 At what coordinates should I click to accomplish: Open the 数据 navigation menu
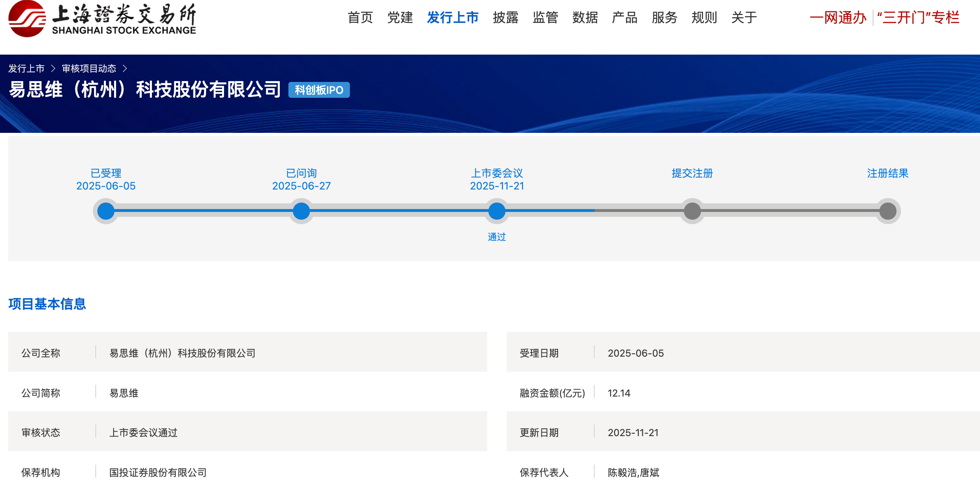(585, 18)
